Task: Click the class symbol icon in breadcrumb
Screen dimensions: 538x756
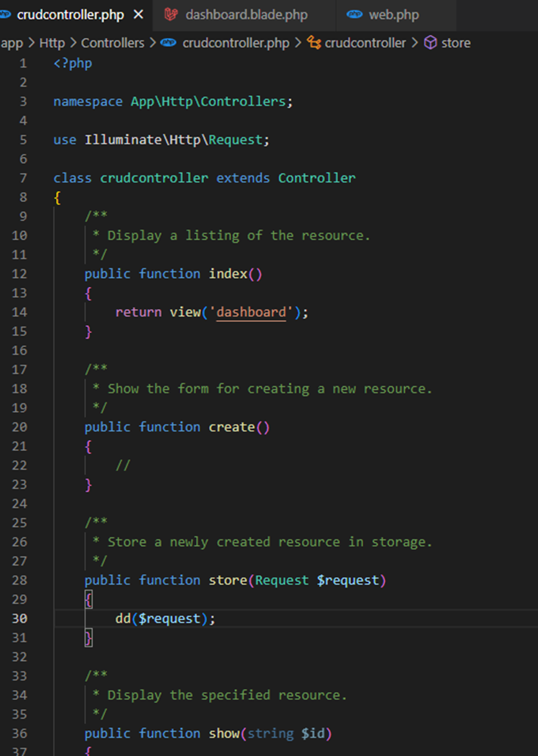Action: 314,43
